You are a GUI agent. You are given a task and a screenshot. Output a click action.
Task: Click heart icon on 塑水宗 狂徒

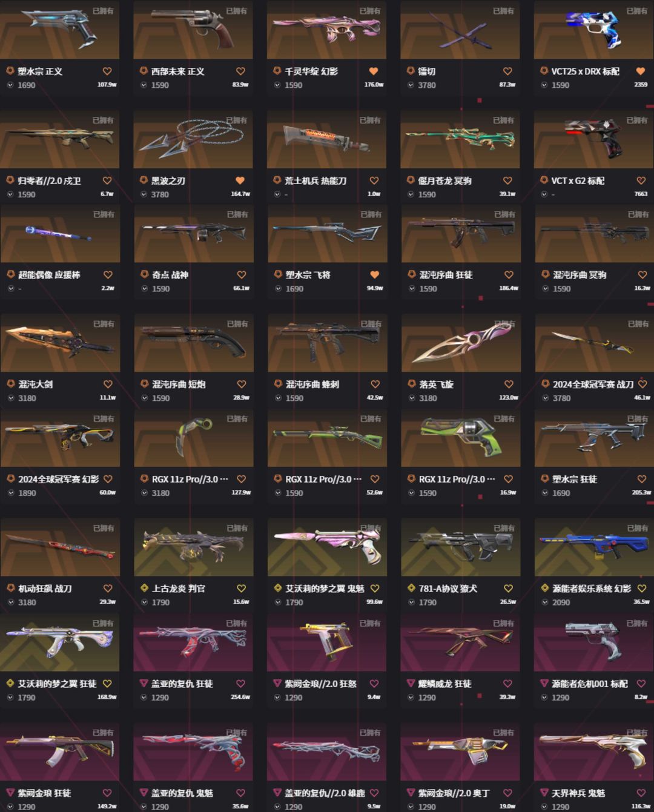642,479
